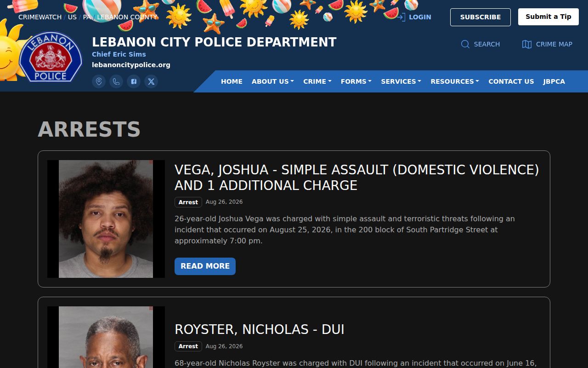Click the 68-year-old Nicholas Royster description text

tap(356, 363)
